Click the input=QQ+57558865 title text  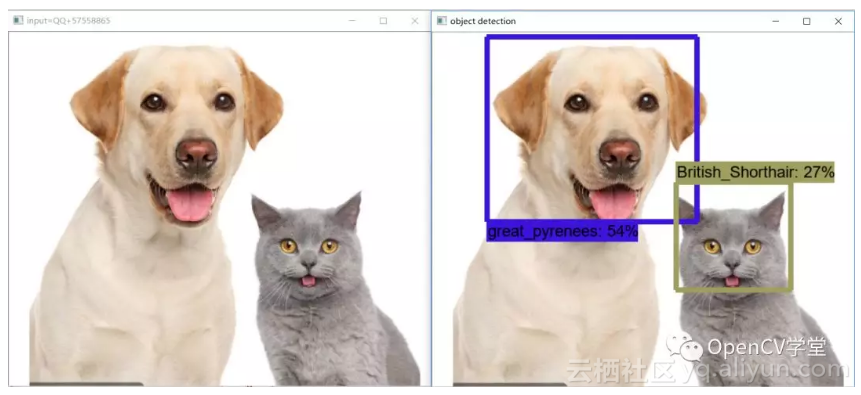tap(69, 21)
